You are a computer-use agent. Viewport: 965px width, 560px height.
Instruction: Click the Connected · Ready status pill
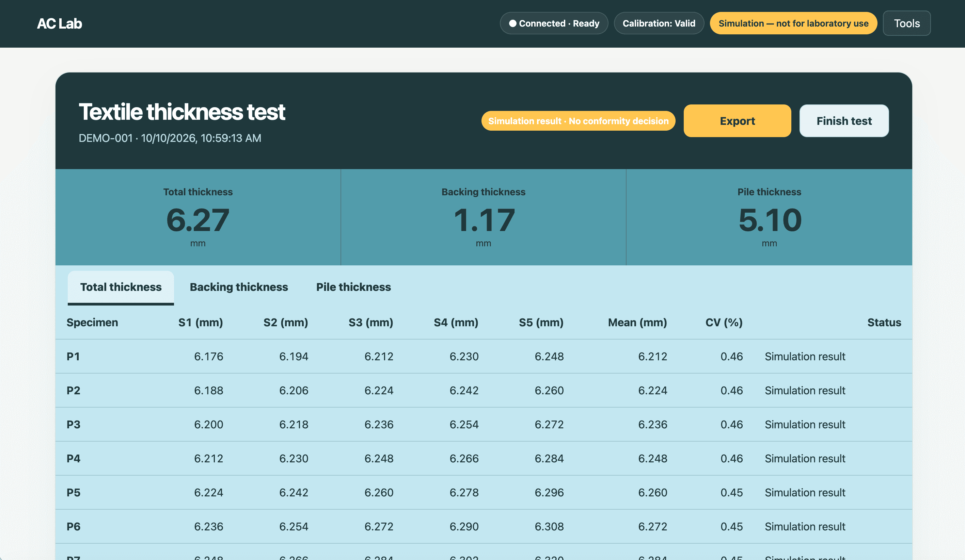(554, 23)
